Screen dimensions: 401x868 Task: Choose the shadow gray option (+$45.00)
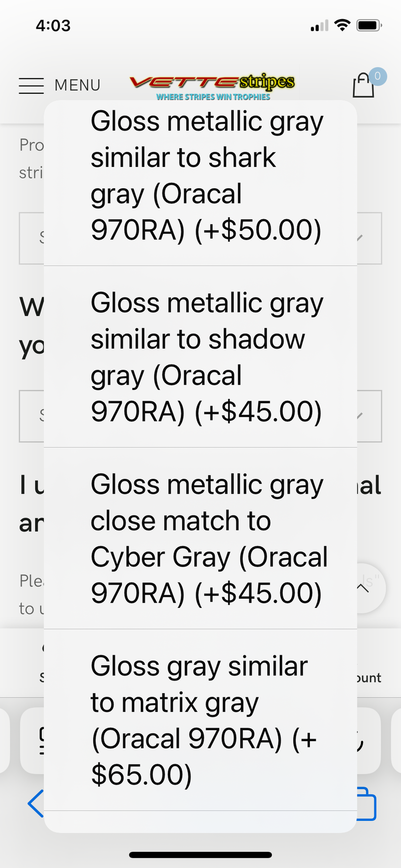pos(200,357)
